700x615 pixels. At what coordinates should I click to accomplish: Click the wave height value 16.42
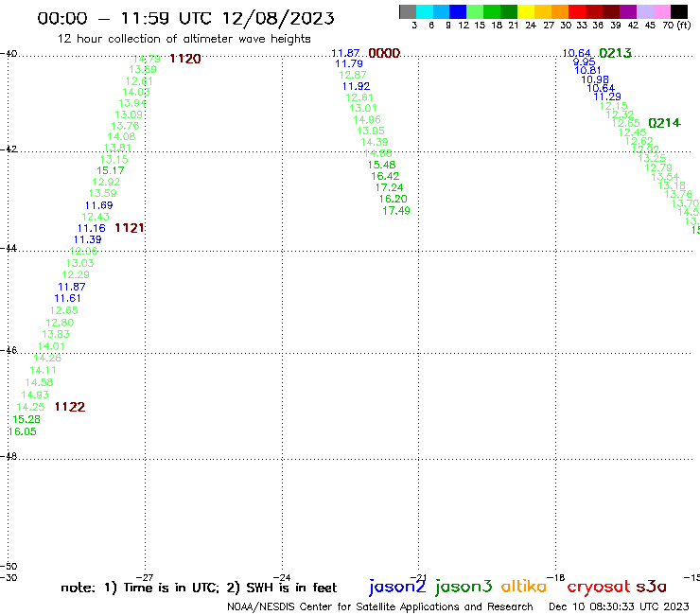point(385,176)
